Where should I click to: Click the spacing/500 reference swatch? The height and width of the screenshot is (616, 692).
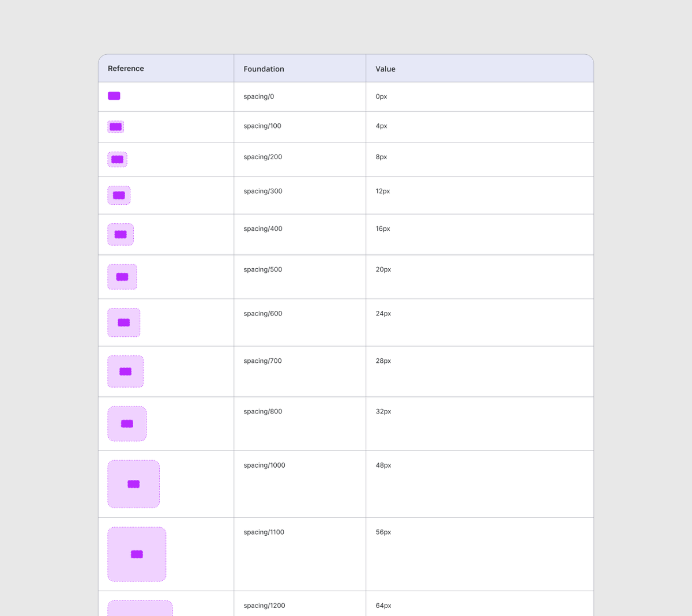pos(122,277)
